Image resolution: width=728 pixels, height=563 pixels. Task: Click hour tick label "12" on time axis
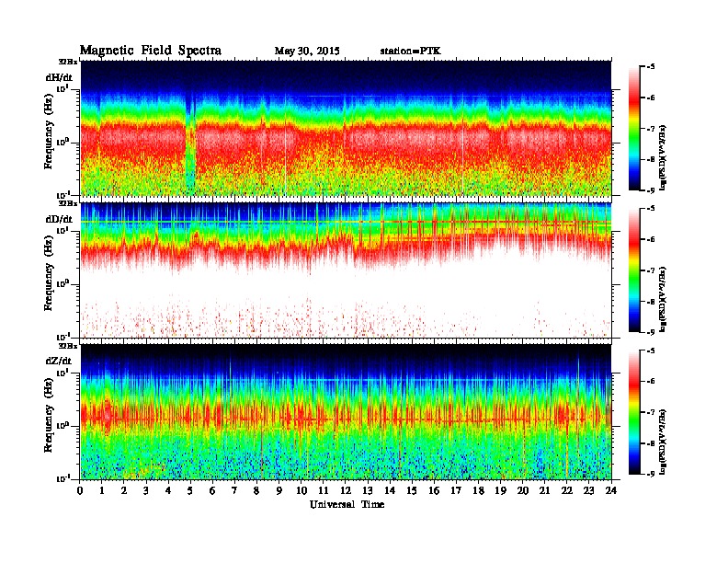click(346, 491)
